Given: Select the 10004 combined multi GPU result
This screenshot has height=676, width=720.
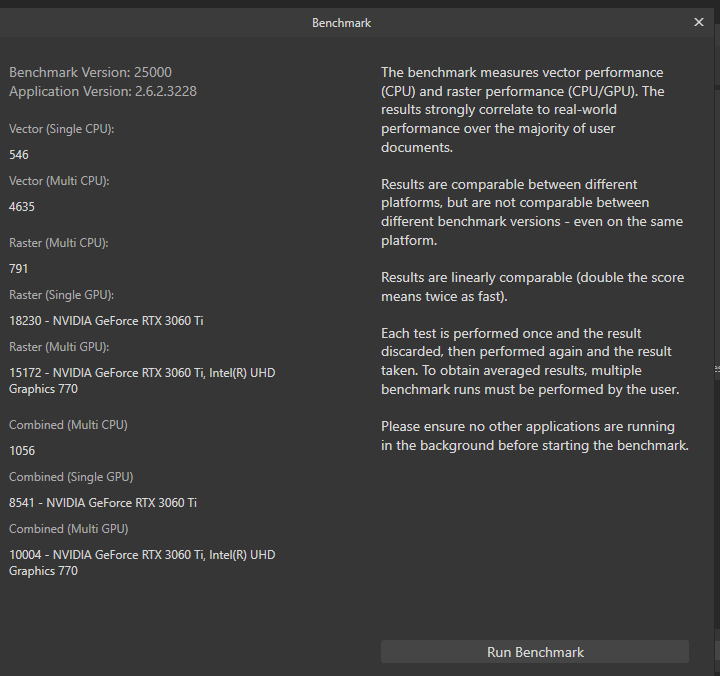Looking at the screenshot, I should tap(142, 563).
